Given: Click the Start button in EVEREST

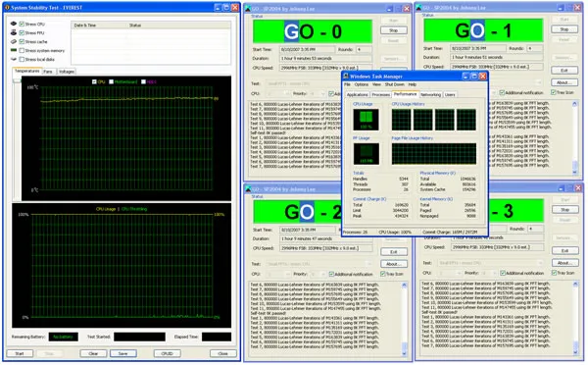Looking at the screenshot, I should [20, 354].
